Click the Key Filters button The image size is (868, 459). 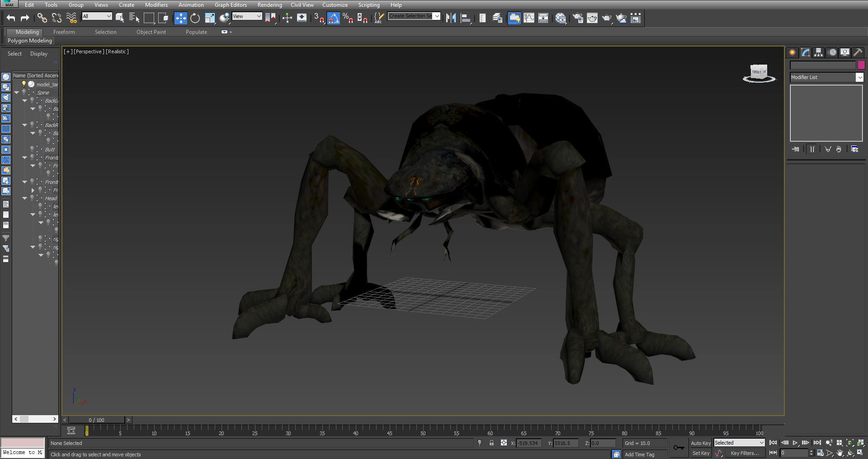pyautogui.click(x=745, y=453)
